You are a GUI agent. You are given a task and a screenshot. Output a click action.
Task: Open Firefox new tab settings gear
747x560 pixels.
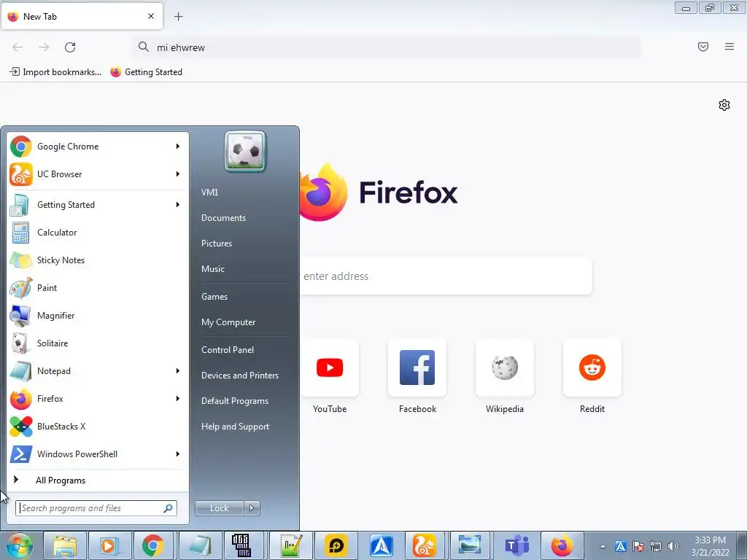click(724, 105)
